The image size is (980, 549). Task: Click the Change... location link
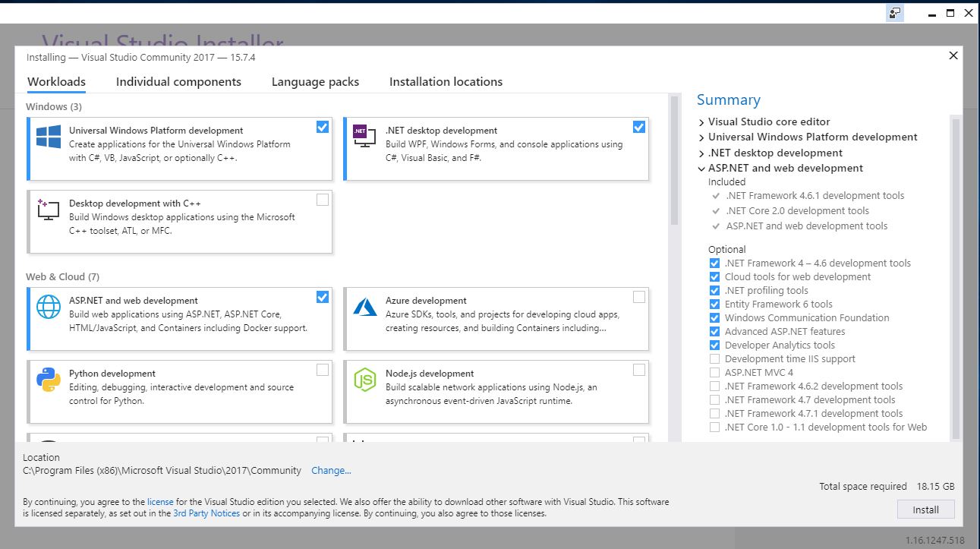click(331, 471)
